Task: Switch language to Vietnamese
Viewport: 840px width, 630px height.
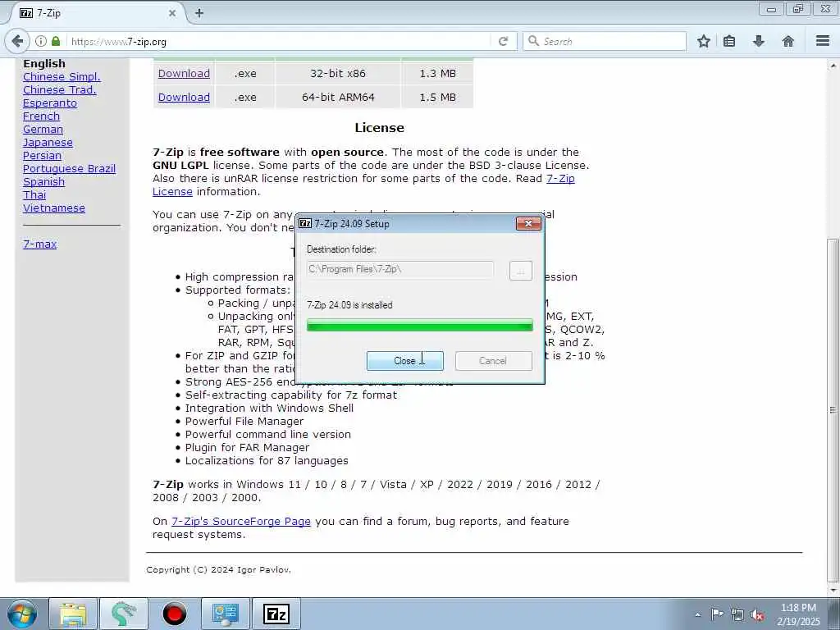Action: point(54,208)
